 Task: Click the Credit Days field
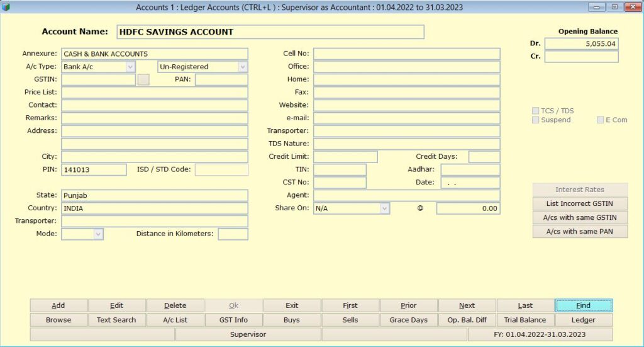coord(484,157)
